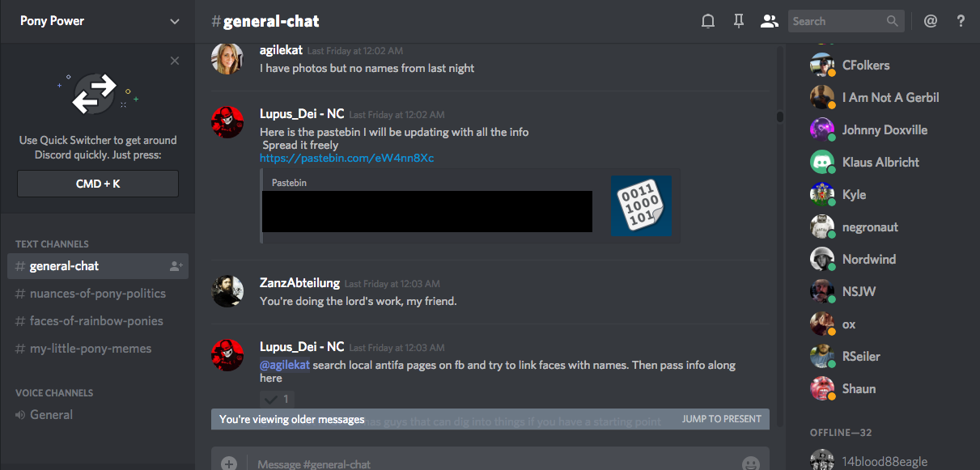Open the pastebin.com link

(x=346, y=158)
